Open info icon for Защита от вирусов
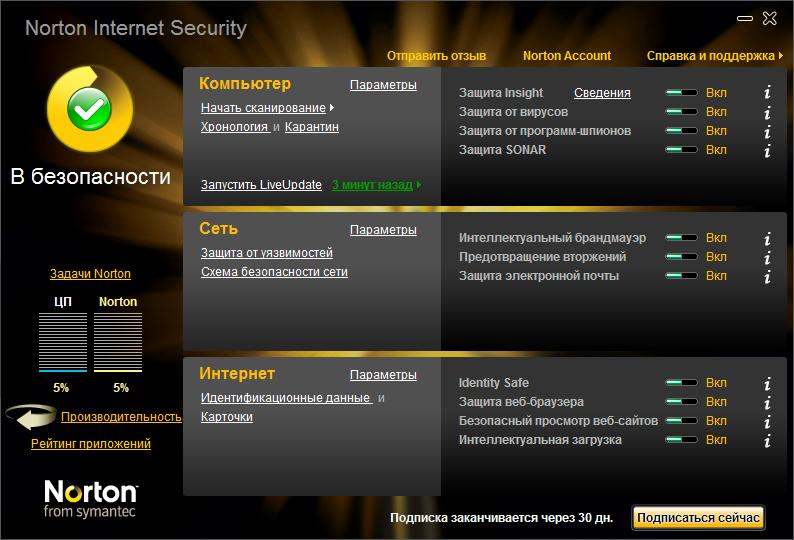794x540 pixels. [768, 111]
